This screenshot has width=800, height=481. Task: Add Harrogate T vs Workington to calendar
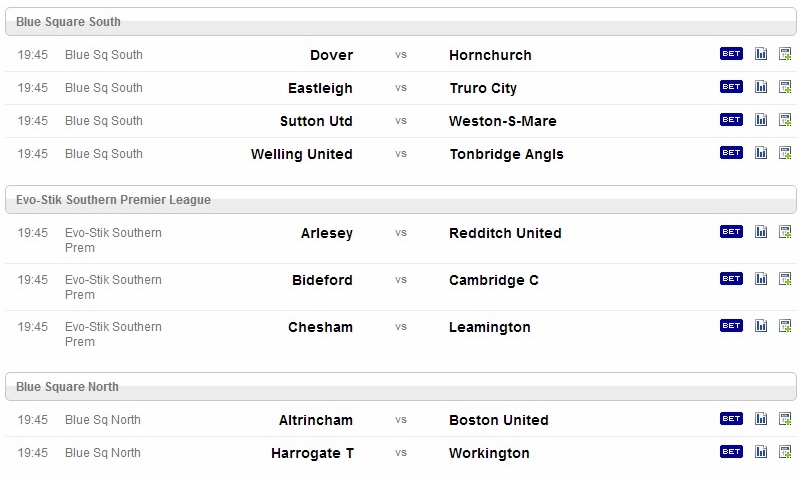[x=785, y=451]
